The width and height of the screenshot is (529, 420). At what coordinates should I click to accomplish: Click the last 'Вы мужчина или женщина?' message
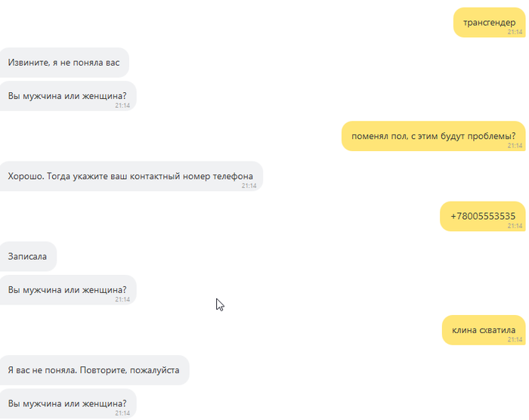pos(68,403)
